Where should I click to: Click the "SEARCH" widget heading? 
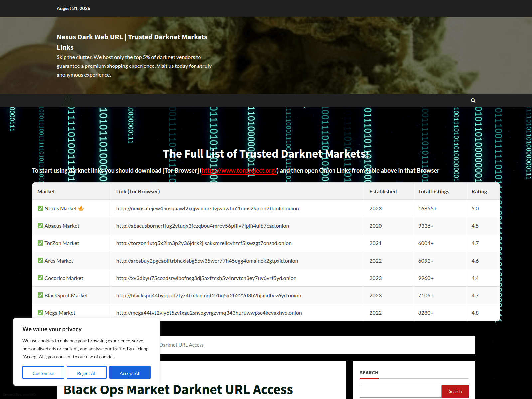click(x=369, y=373)
